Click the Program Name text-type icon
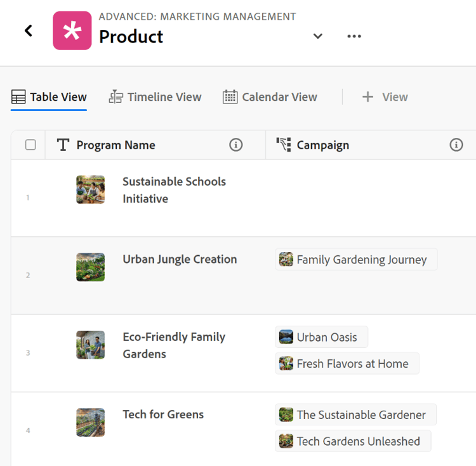This screenshot has width=476, height=466. coord(63,145)
